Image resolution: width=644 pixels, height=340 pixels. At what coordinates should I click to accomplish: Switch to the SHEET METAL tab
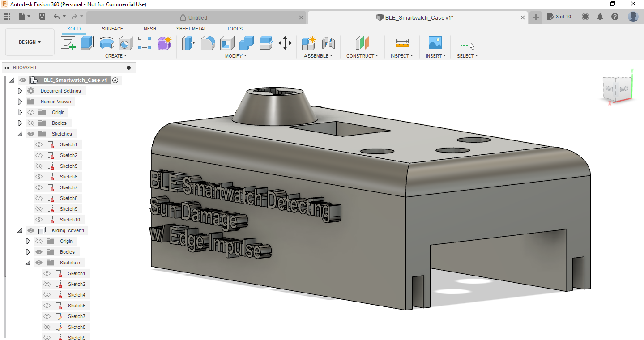[x=192, y=29]
